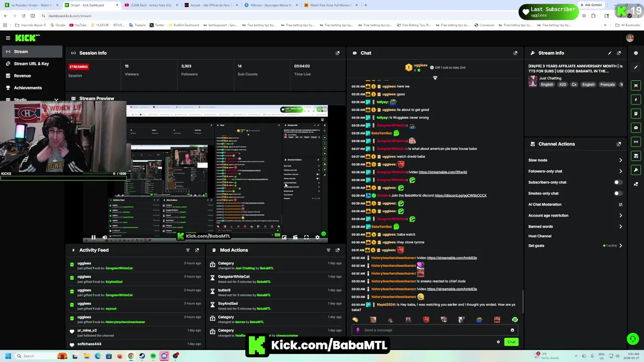Open chat settings gear near Chat button

tap(498, 342)
